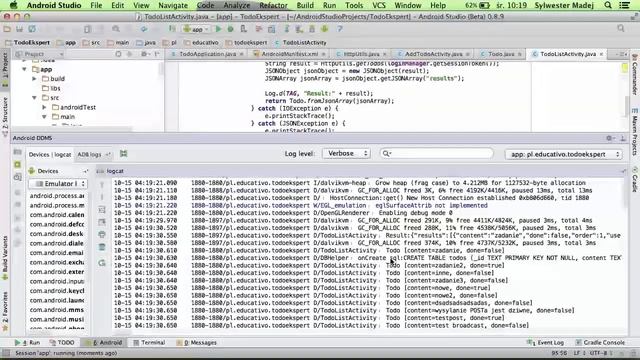640x360 pixels.
Task: Open the Terminal tool window
Action: (x=149, y=342)
